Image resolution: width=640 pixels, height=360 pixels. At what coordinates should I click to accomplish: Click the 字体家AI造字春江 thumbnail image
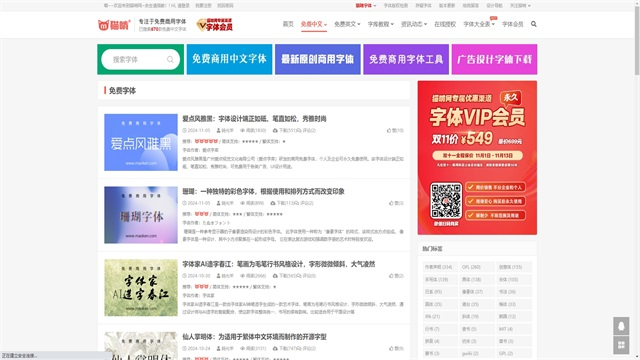[x=141, y=287]
